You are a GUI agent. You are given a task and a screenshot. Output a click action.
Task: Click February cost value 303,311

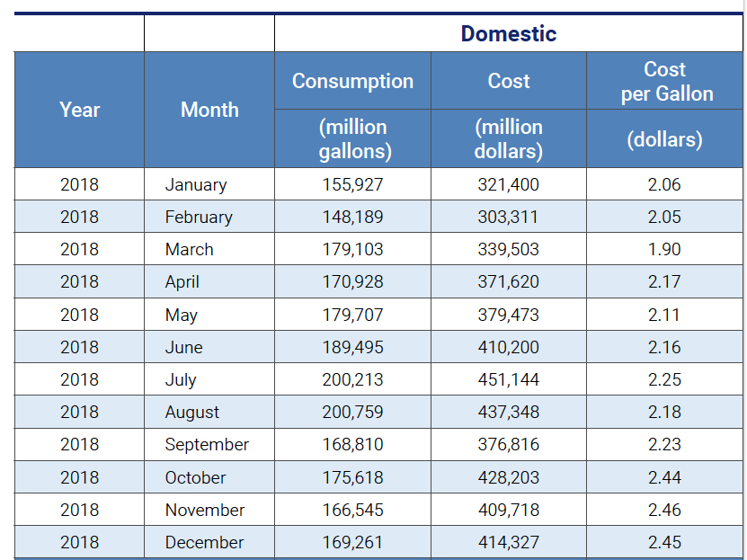click(509, 217)
